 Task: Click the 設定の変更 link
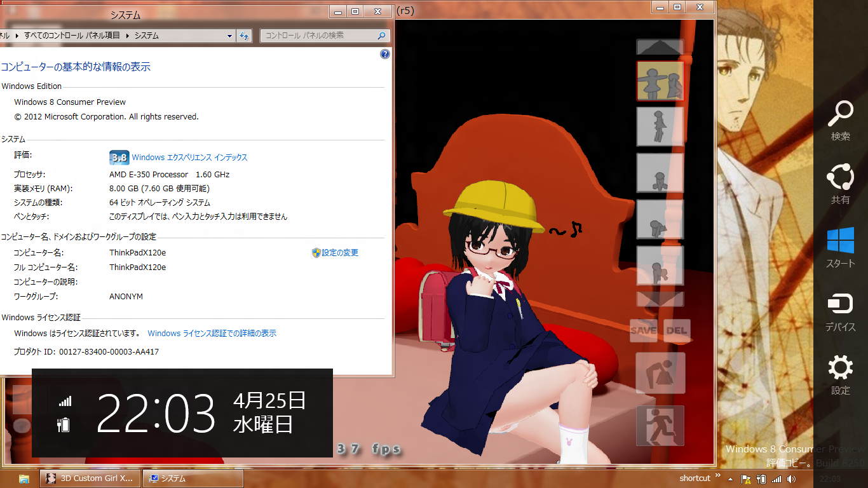pos(339,253)
